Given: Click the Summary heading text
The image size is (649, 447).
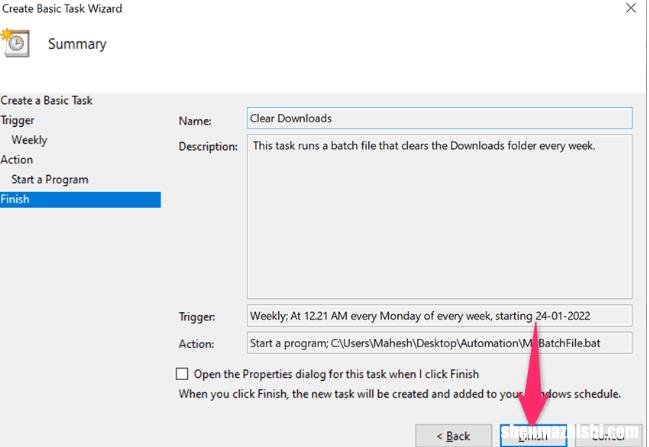Looking at the screenshot, I should pyautogui.click(x=77, y=44).
